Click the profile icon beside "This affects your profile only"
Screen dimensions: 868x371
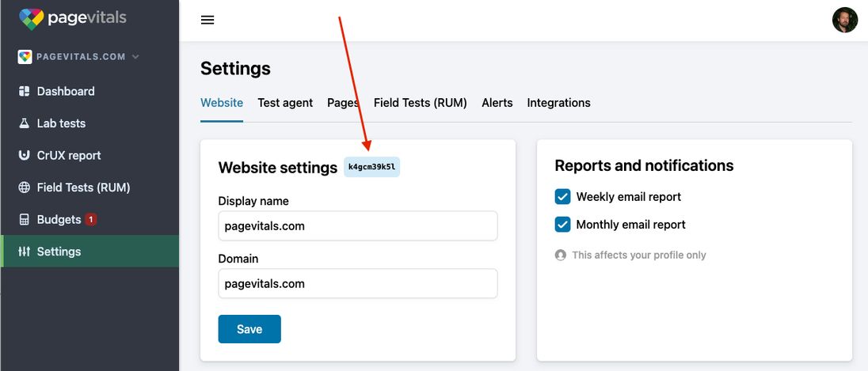coord(560,255)
